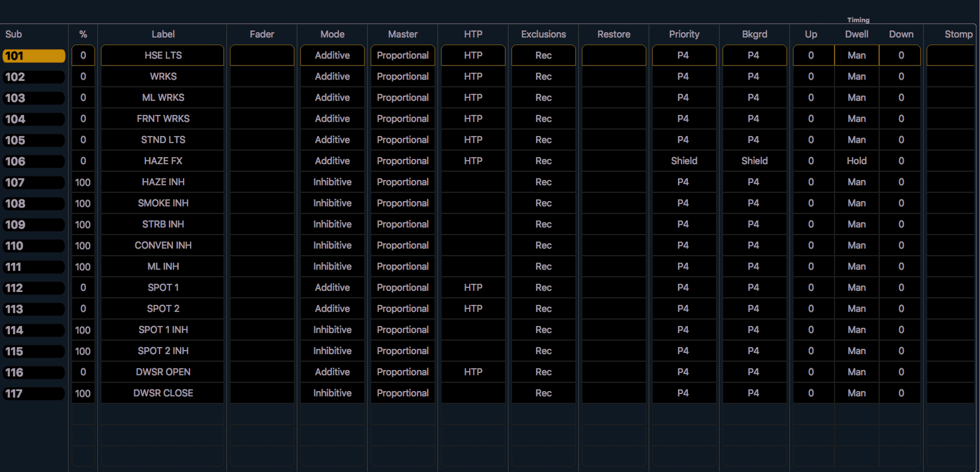
Task: Click empty Fader cell for HSE LTS
Action: pos(262,55)
